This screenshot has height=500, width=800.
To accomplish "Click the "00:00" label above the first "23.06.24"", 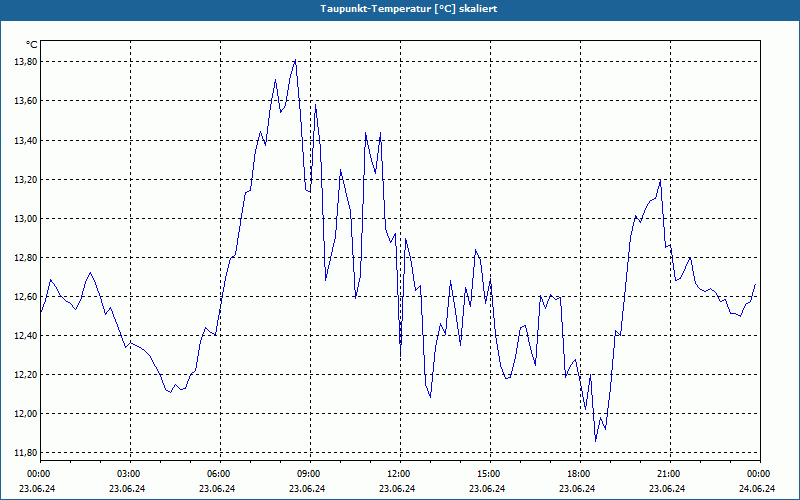I will coord(38,474).
